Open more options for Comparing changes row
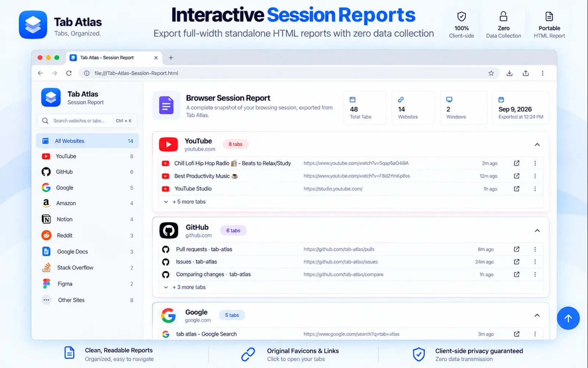The width and height of the screenshot is (588, 368). [x=535, y=274]
